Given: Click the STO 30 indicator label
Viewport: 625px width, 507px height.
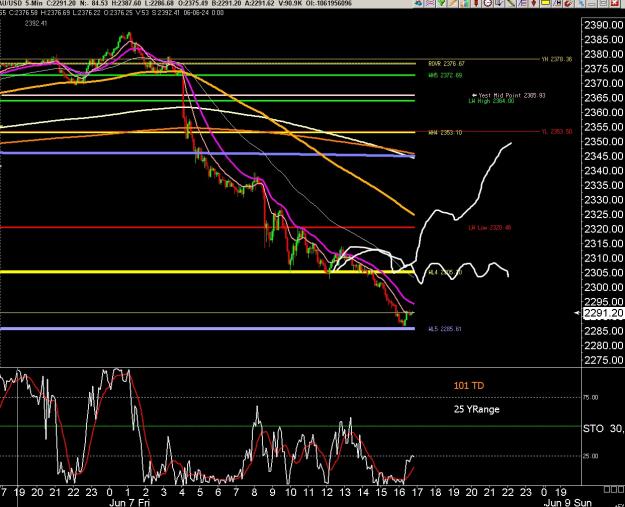Looking at the screenshot, I should coord(603,428).
